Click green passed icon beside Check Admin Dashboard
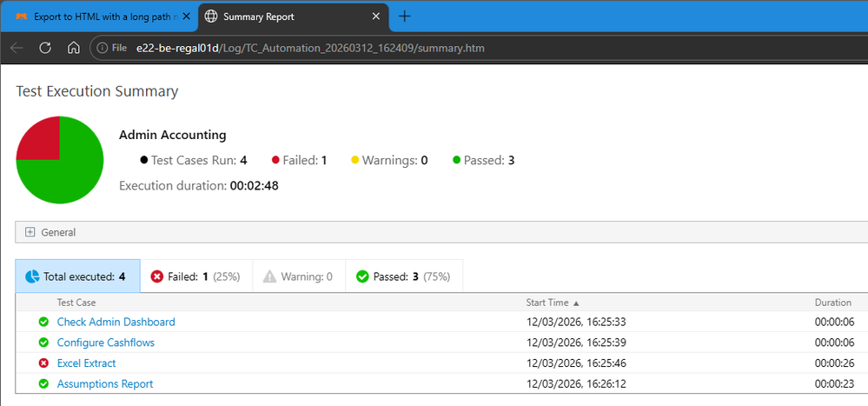 tap(43, 322)
